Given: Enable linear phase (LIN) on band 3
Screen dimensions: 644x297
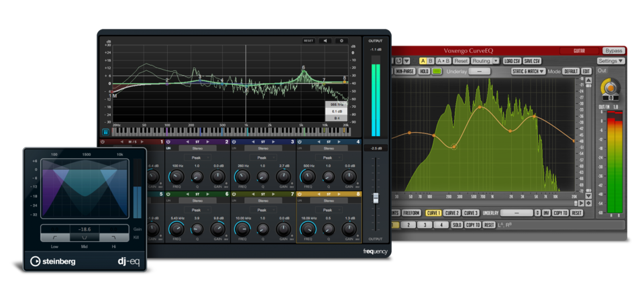Looking at the screenshot, I should 234,148.
